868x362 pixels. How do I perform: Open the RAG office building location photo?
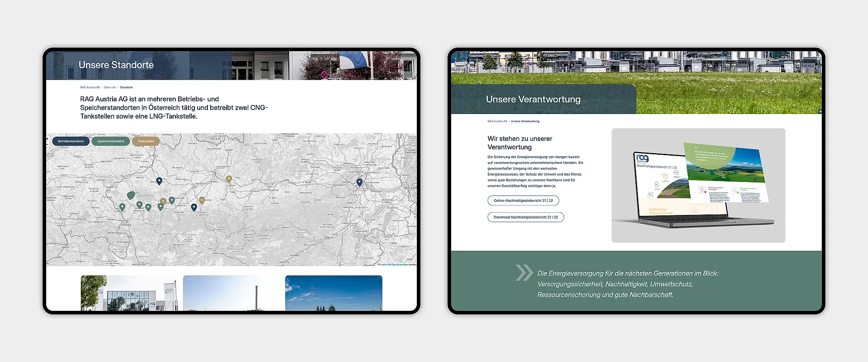(x=129, y=293)
